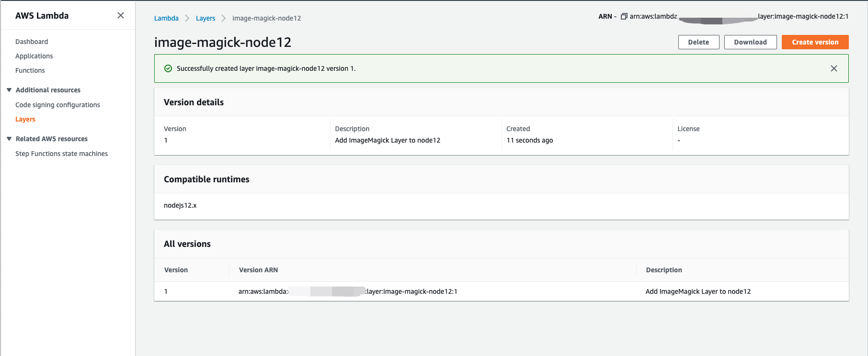Click the Version column header in All versions
868x356 pixels.
176,270
